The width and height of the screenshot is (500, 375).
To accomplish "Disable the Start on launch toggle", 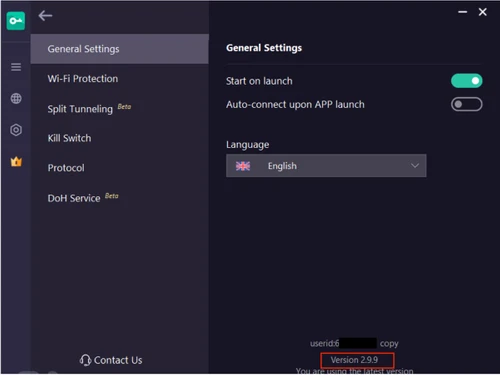I will point(466,81).
